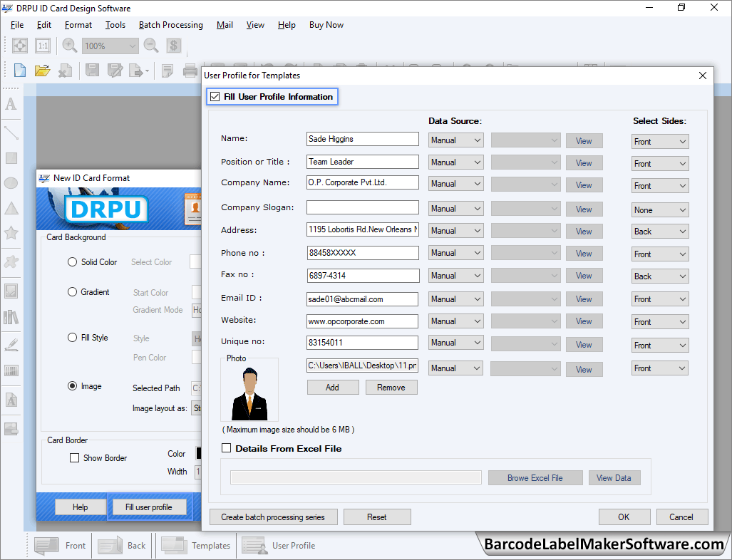Viewport: 732px width, 560px height.
Task: Select the Gradient background radio button
Action: (x=72, y=291)
